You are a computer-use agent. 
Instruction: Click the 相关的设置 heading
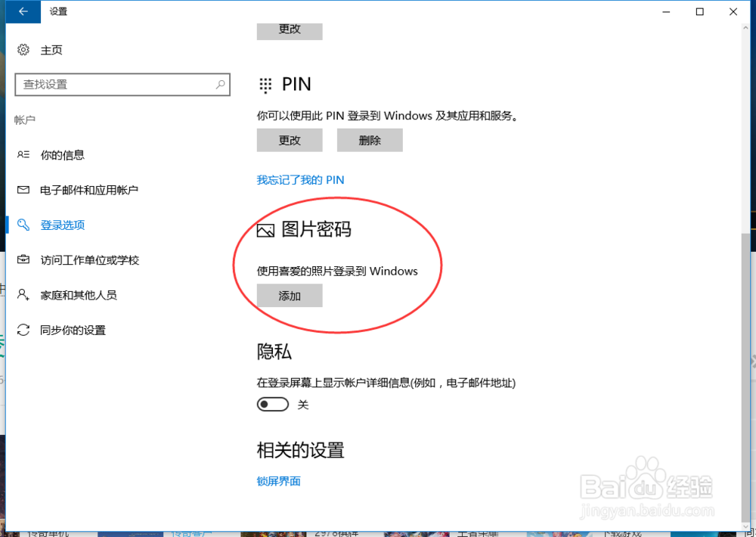[300, 450]
